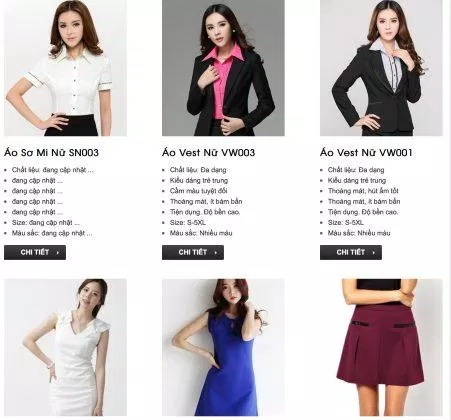Click 'Size: S-5XL' text under VW003
The height and width of the screenshot is (420, 451).
[x=188, y=223]
